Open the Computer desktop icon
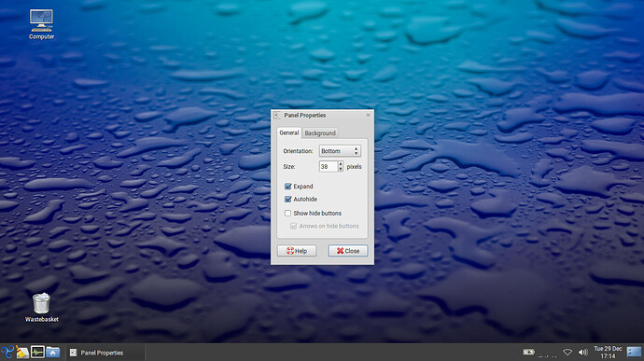The height and width of the screenshot is (361, 644). click(41, 24)
